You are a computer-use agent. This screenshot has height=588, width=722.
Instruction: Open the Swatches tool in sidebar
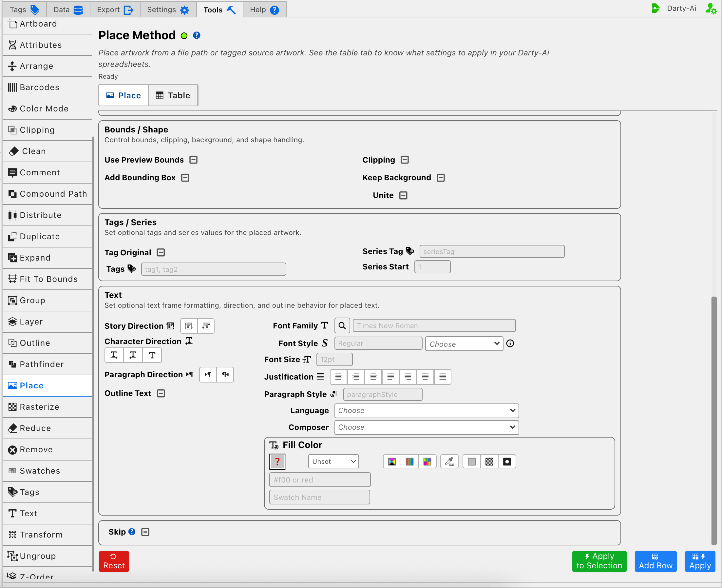click(x=47, y=471)
